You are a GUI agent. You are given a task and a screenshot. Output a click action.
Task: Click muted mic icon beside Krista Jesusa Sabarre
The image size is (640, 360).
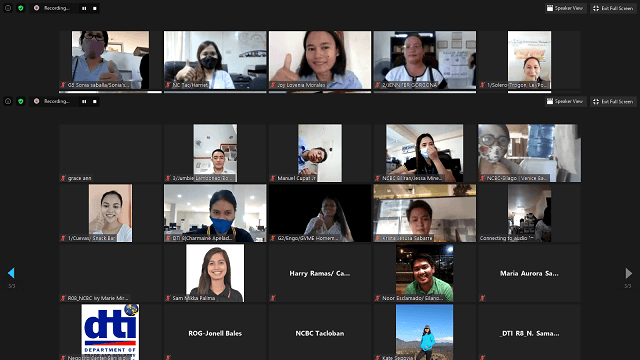(378, 238)
